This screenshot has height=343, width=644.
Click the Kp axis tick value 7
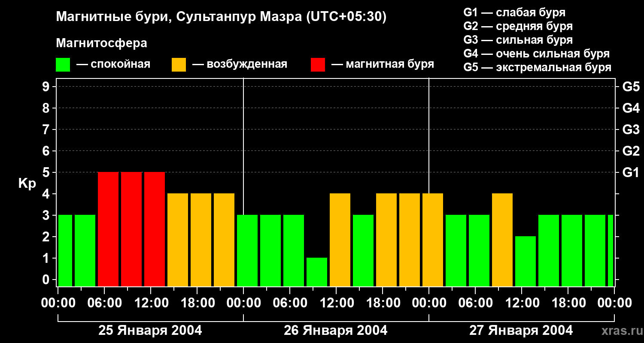pos(47,129)
